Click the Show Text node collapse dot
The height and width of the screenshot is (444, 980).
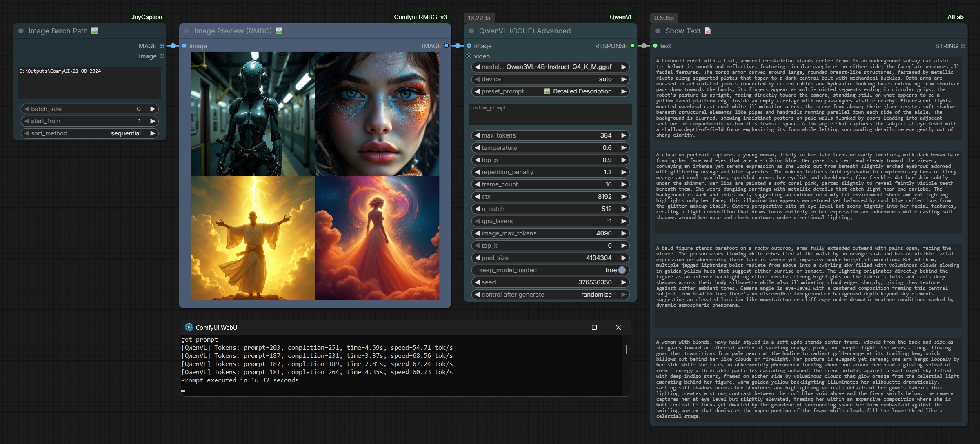click(658, 31)
